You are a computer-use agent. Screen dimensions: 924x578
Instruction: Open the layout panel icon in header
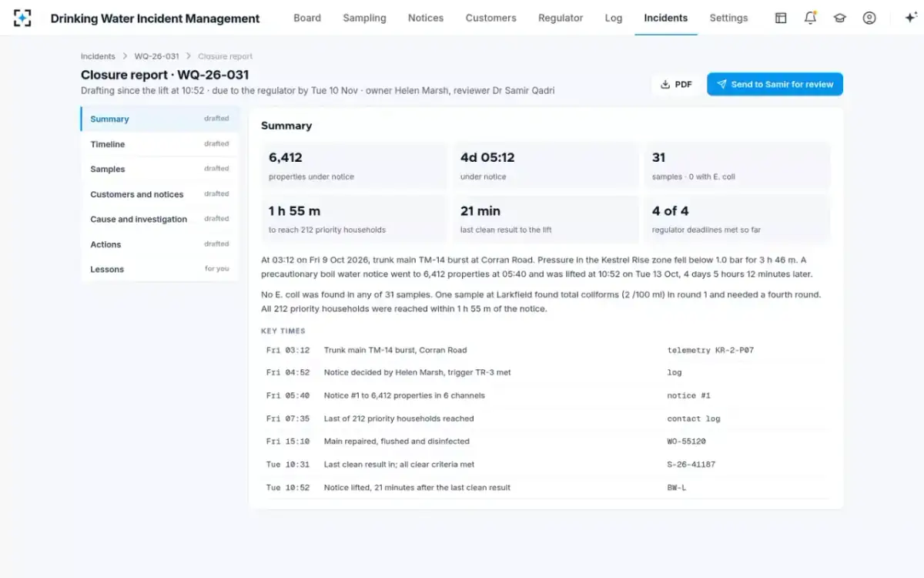(x=781, y=18)
